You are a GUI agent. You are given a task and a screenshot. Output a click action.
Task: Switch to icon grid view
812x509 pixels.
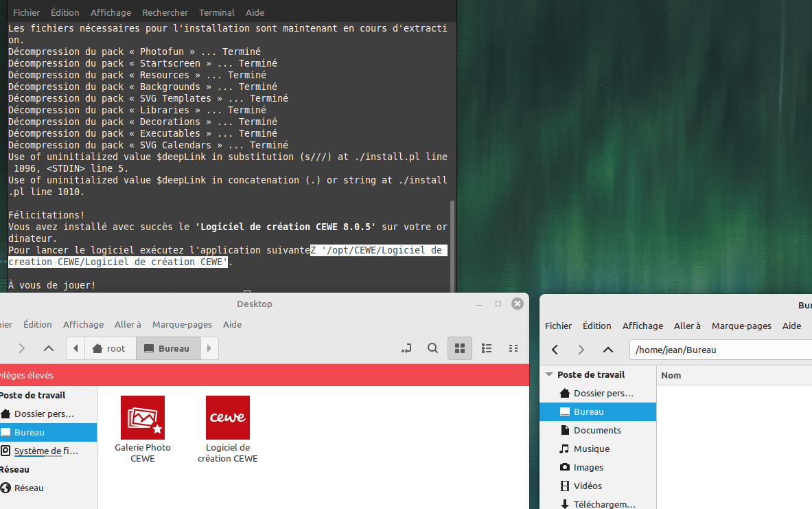(x=460, y=348)
